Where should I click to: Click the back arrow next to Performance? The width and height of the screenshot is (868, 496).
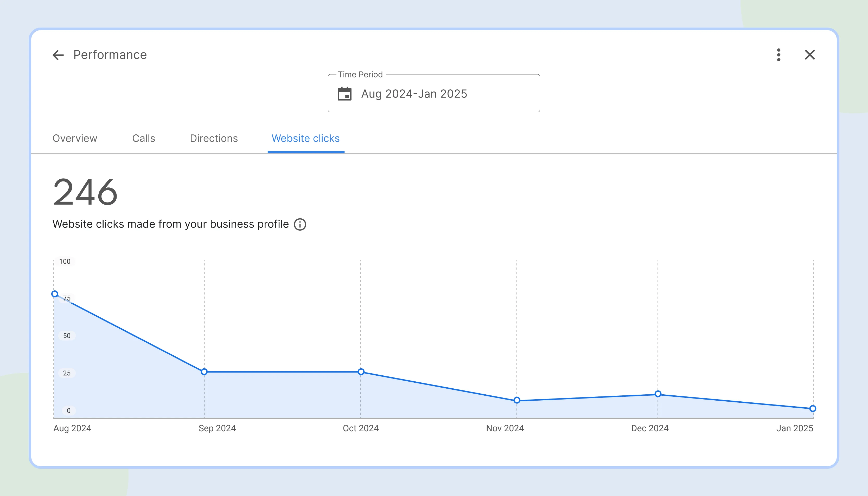point(58,55)
